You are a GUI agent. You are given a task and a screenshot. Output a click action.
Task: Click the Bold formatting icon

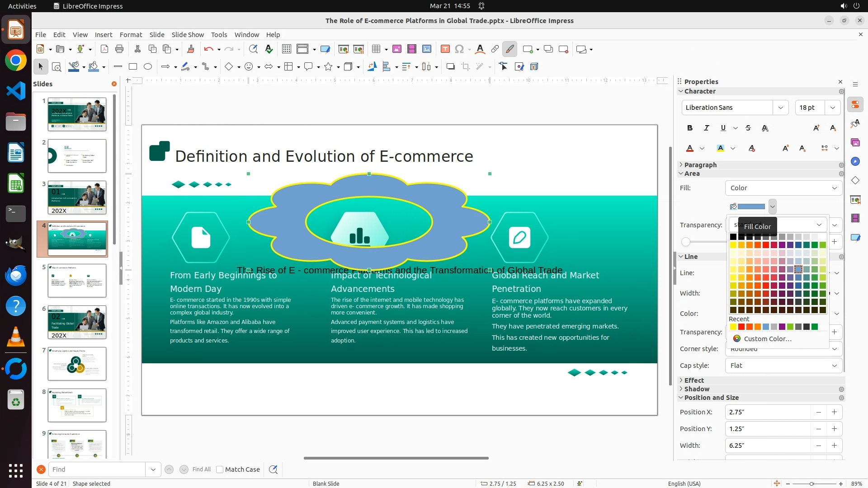tap(689, 128)
